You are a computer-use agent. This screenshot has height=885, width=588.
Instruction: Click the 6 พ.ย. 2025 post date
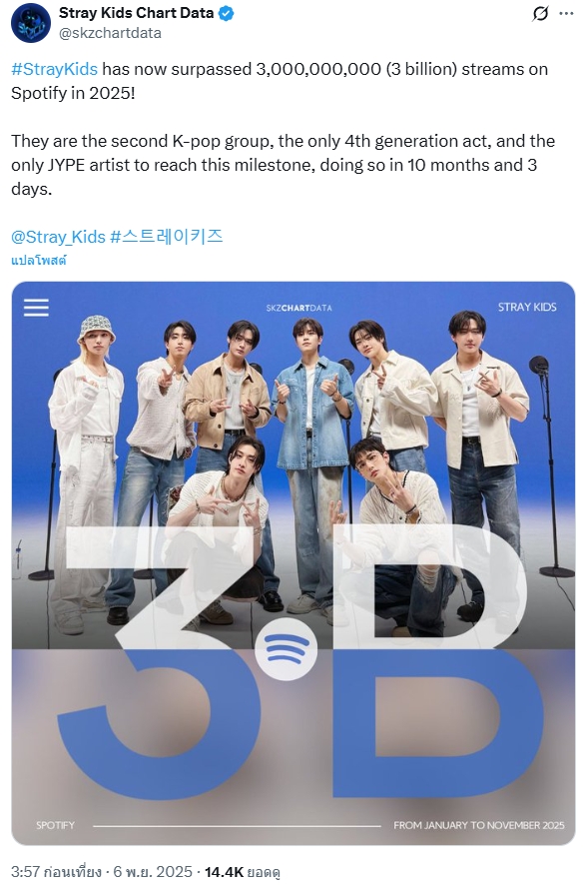(153, 872)
